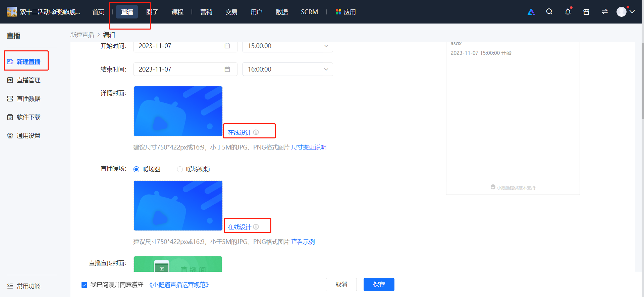Select the 暖场视频 radio option
Screen dimensions: 644x297
[x=180, y=169]
